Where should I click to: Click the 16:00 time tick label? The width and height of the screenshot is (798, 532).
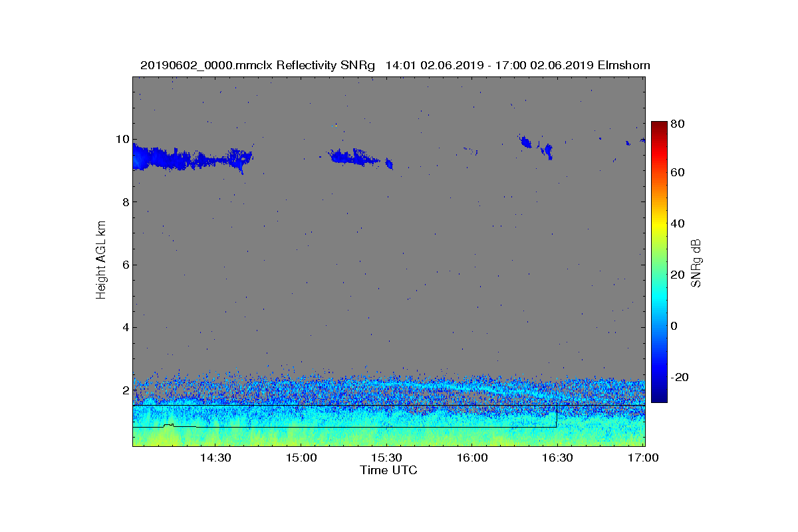point(472,458)
